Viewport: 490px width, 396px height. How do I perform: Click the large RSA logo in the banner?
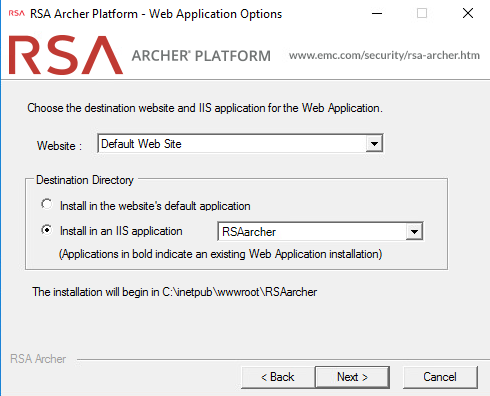point(66,55)
